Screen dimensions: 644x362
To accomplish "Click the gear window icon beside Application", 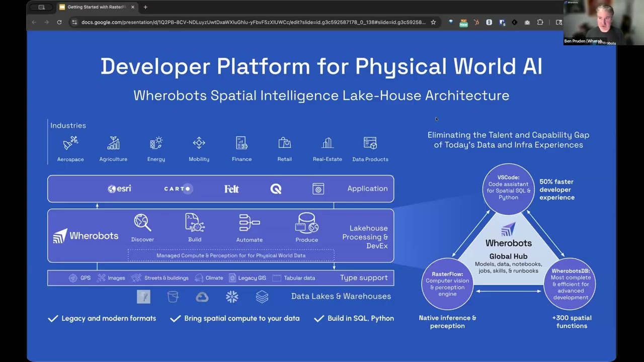I will [318, 189].
